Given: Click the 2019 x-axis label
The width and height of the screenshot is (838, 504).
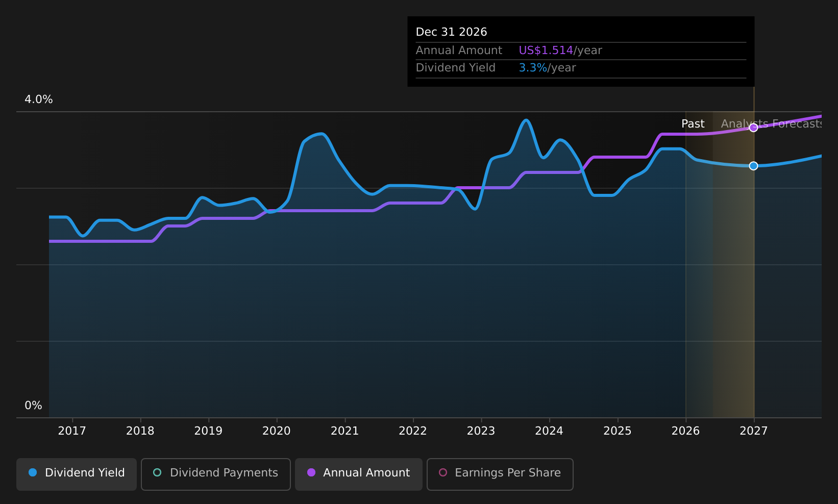Looking at the screenshot, I should pyautogui.click(x=208, y=431).
